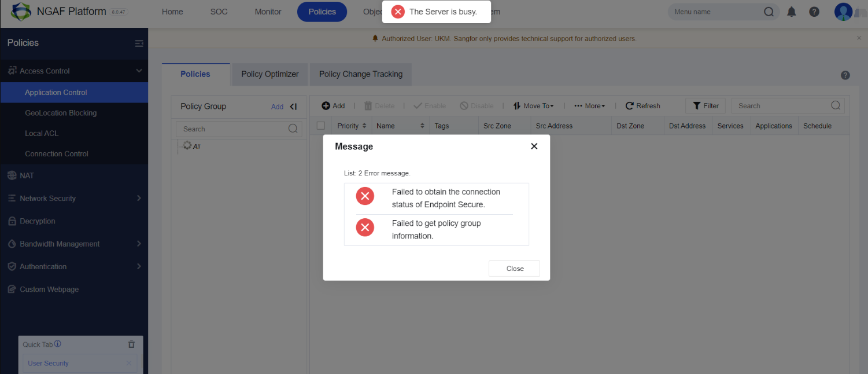Dismiss the authorized user banner with X
Image resolution: width=868 pixels, height=374 pixels.
[859, 38]
